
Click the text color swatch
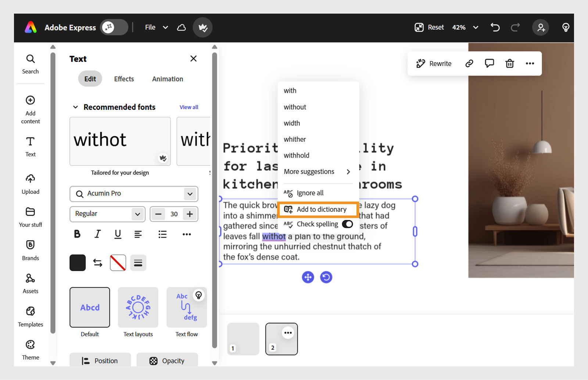tap(77, 263)
